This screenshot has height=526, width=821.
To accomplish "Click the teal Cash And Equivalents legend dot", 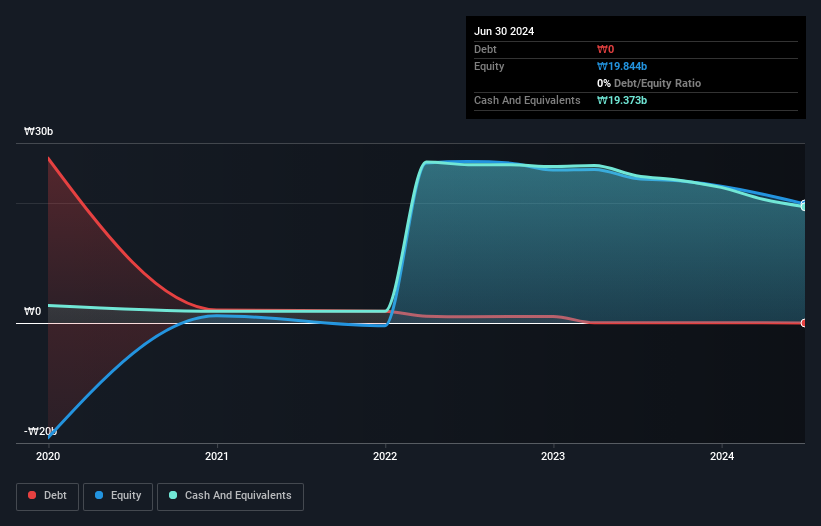I will click(173, 495).
